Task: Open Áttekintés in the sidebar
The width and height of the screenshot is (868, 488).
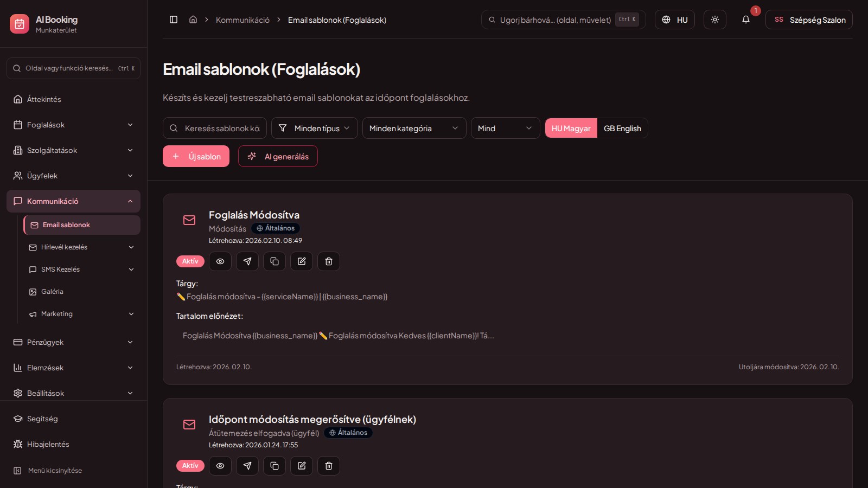Action: 73,99
